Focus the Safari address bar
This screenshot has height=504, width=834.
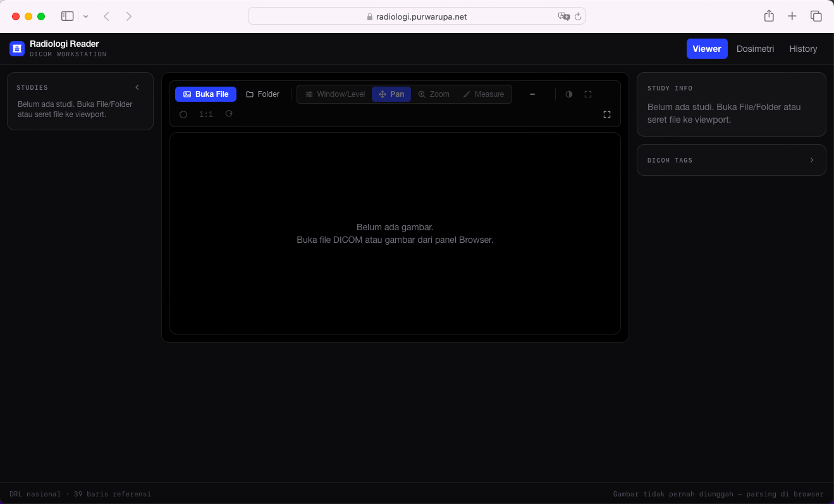[x=417, y=16]
